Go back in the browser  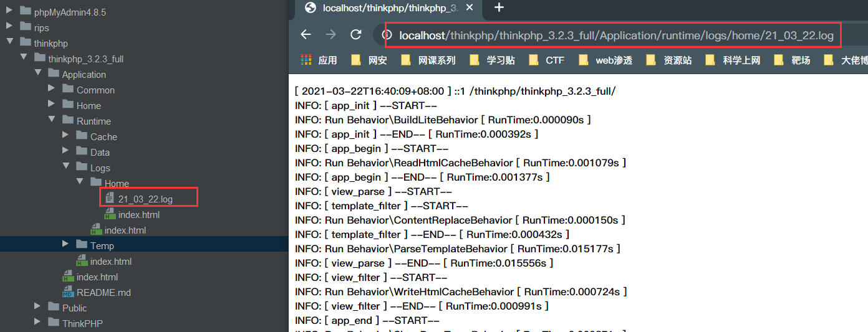(x=306, y=35)
